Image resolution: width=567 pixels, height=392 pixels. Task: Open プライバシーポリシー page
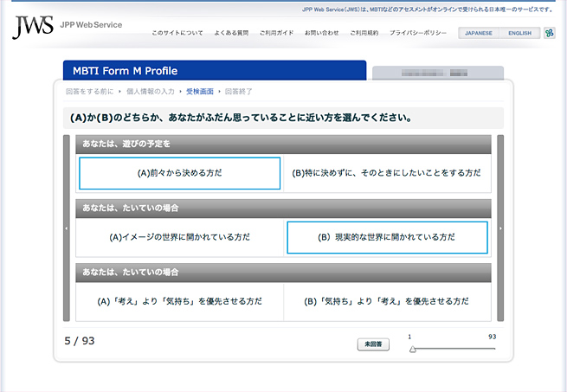click(417, 33)
